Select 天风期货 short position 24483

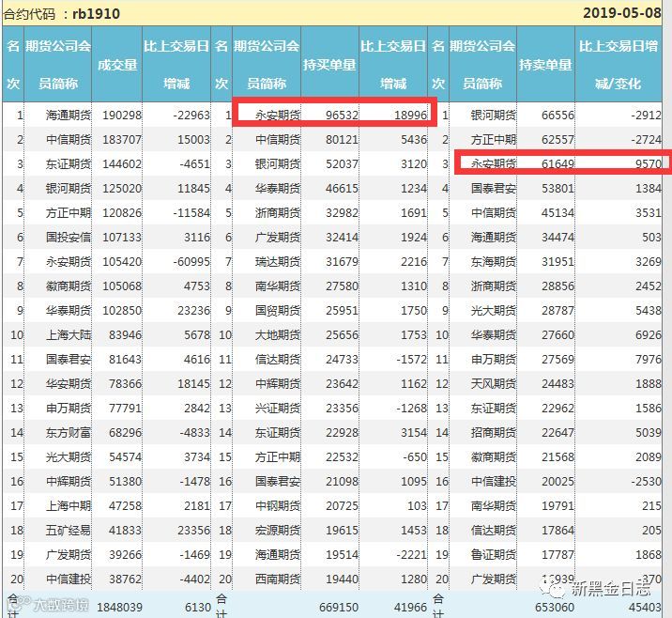point(557,383)
